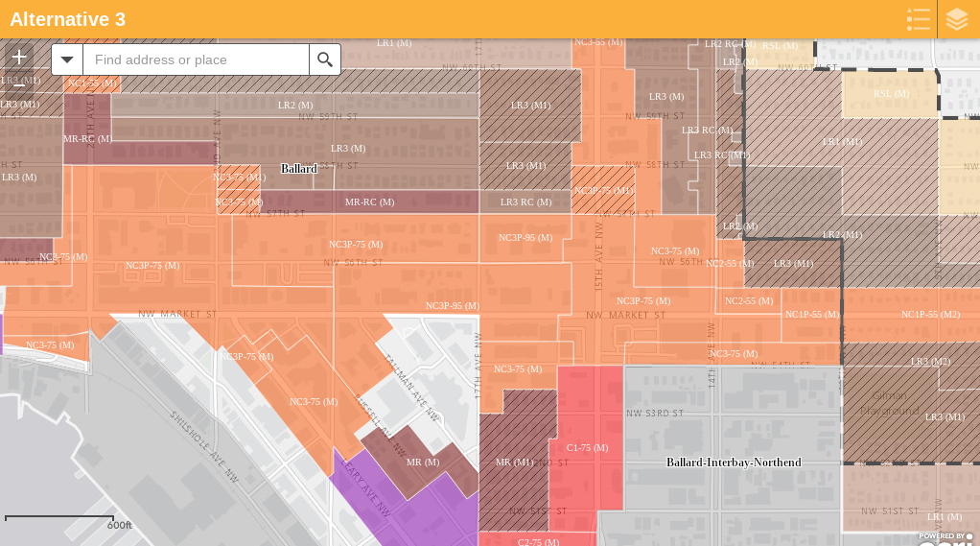
Task: Select the RSL (M) yellow zone
Action: pos(891,94)
